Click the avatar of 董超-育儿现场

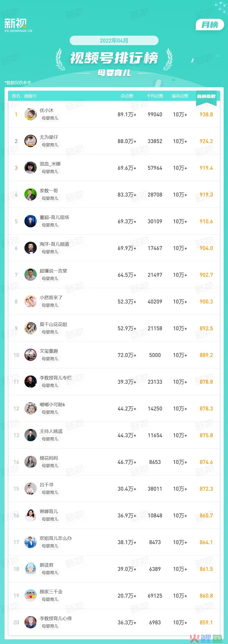point(30,221)
